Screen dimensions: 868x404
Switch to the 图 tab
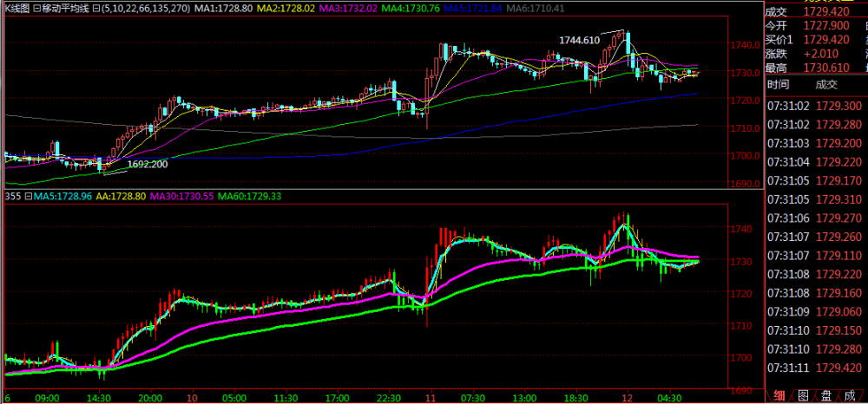[x=804, y=395]
